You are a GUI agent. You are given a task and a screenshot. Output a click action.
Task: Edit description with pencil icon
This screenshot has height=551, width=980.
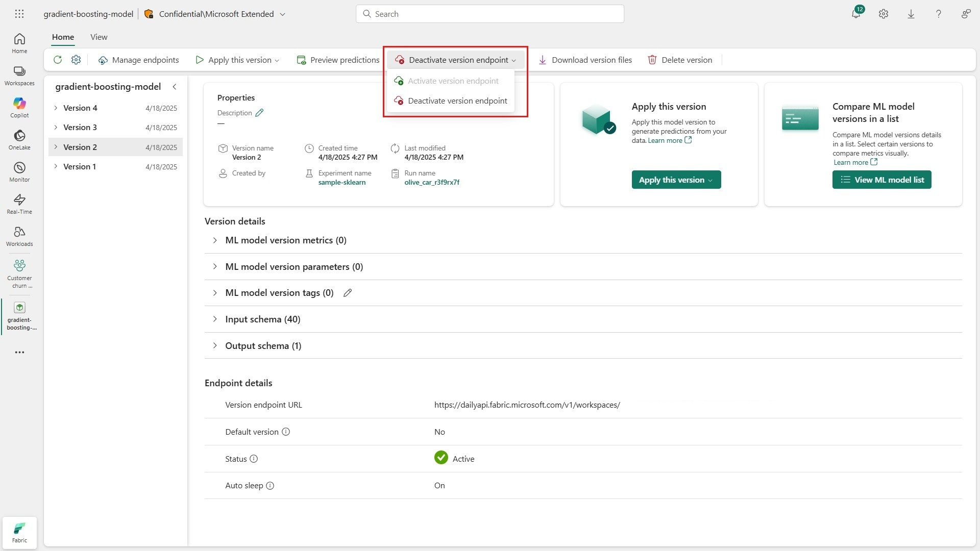tap(259, 113)
